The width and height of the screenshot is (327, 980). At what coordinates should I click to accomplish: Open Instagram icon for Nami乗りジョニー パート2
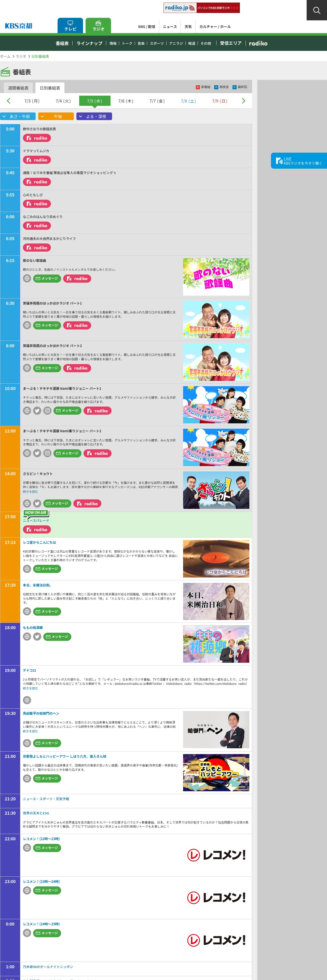(x=47, y=453)
